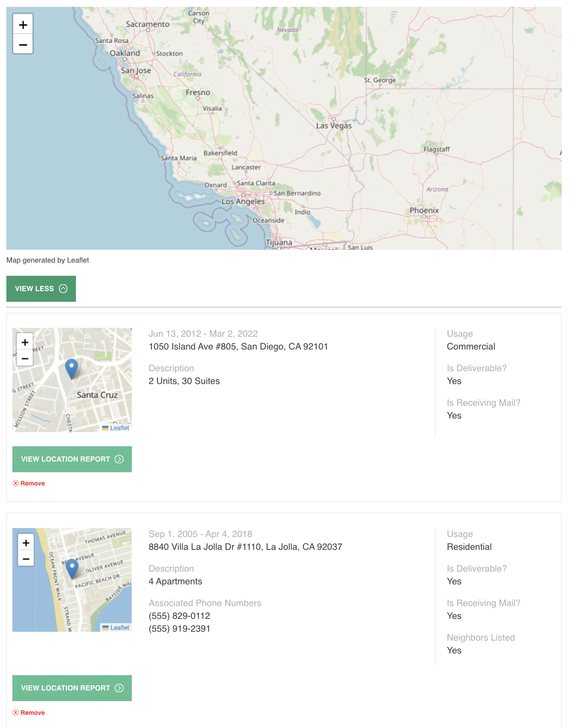Viewport: 575px width, 728px height.
Task: Click the Residential usage value
Action: (x=469, y=547)
